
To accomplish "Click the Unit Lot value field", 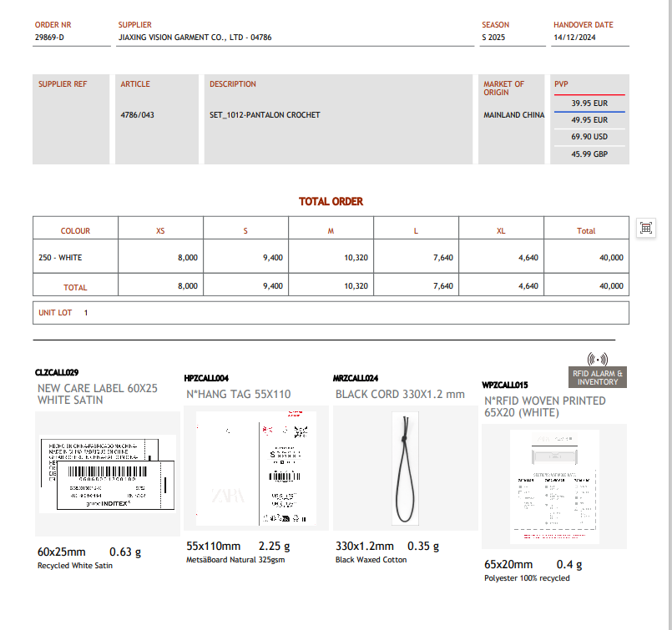I will [x=86, y=313].
